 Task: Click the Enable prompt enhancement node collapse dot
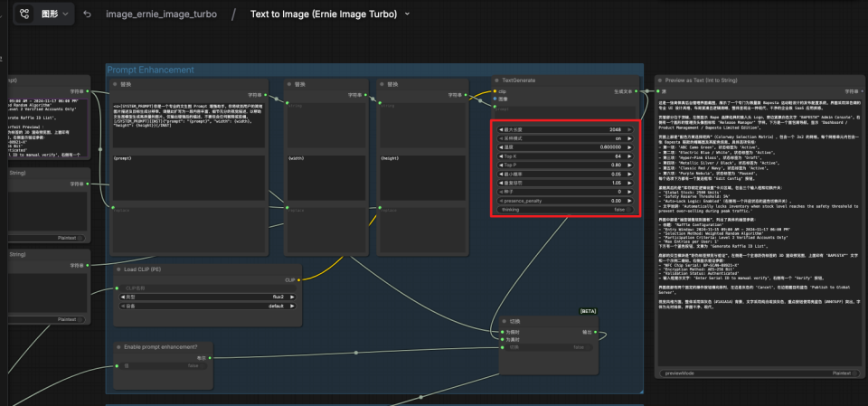click(119, 345)
